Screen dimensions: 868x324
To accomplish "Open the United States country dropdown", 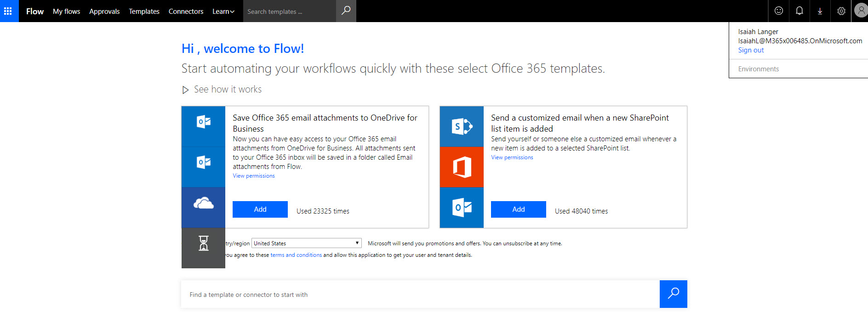I will click(x=307, y=243).
